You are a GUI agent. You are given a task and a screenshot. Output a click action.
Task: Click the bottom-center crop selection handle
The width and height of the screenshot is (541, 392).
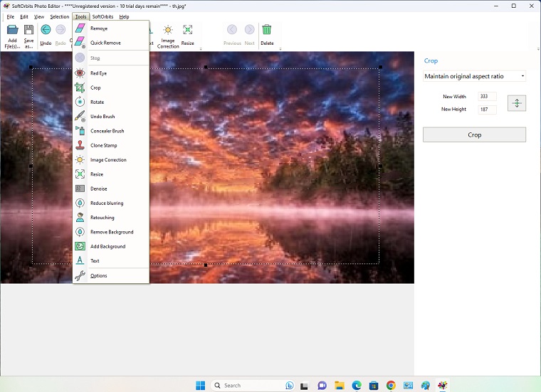(x=206, y=265)
